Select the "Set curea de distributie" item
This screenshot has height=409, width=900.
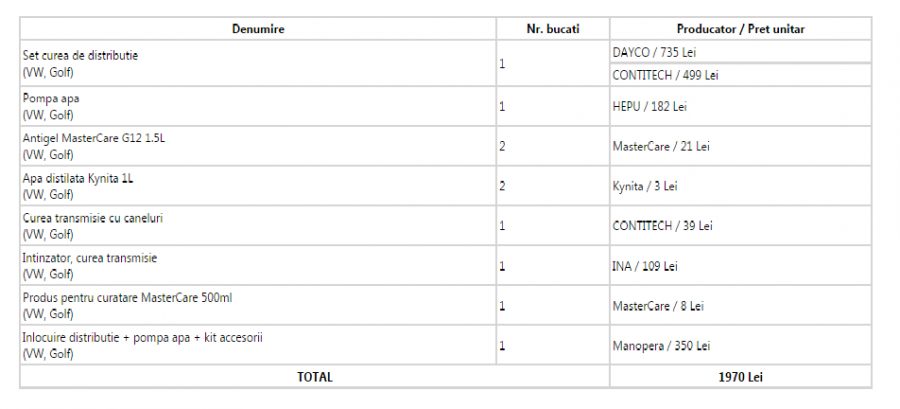tap(80, 55)
